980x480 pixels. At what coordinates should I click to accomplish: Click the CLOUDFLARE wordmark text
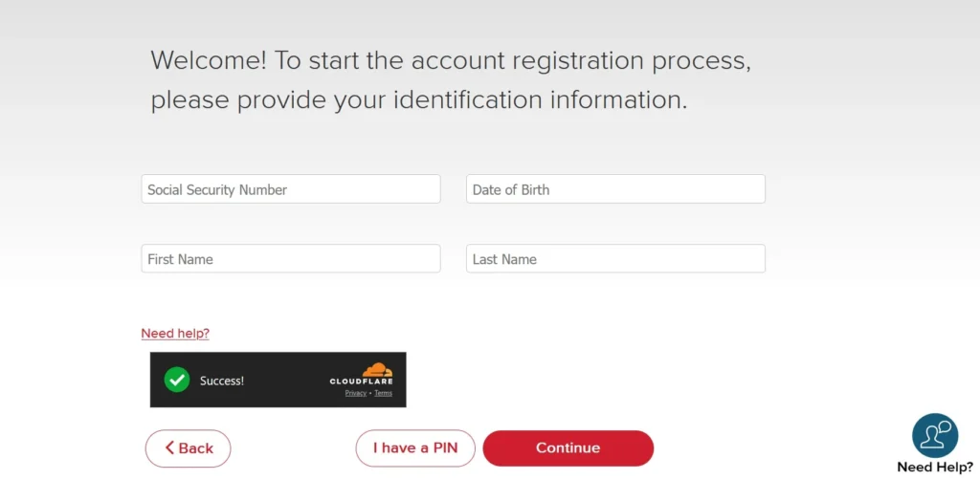coord(361,382)
